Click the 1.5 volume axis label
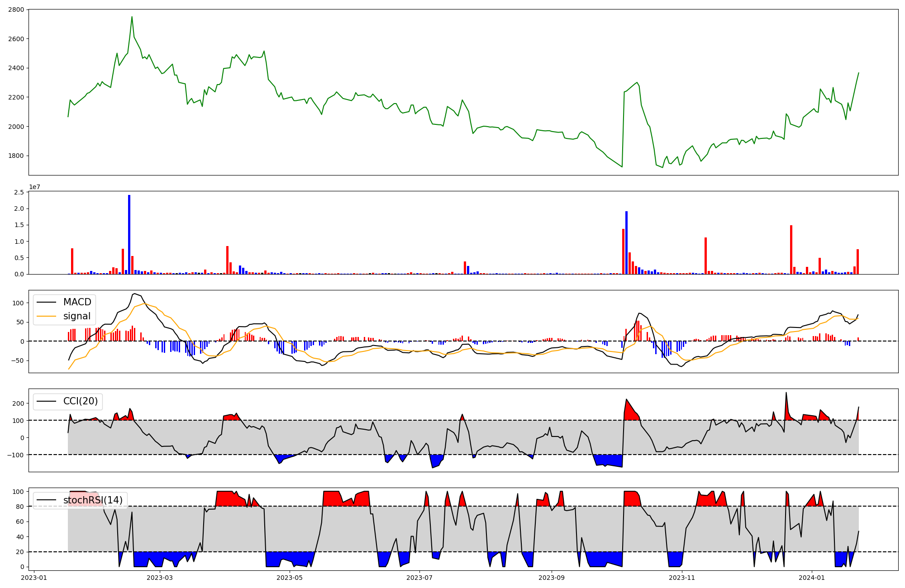 [x=19, y=225]
